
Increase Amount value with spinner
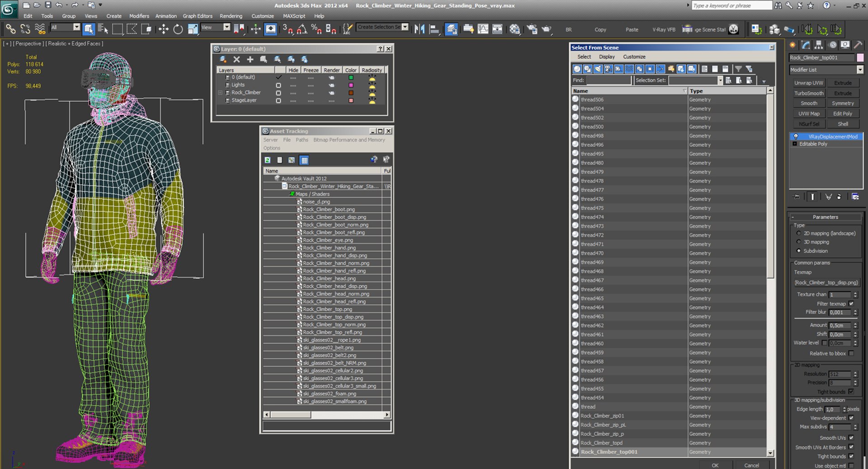coord(855,324)
